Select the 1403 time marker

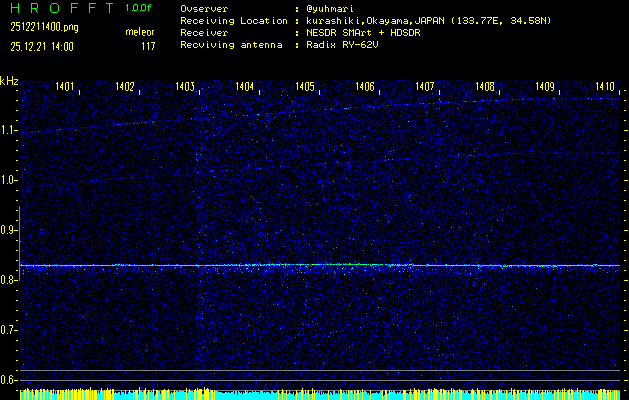coord(185,88)
